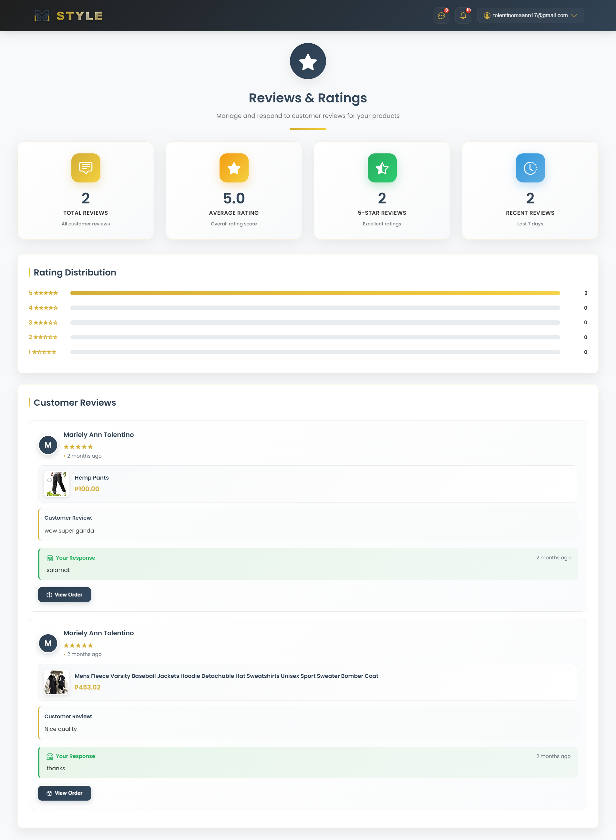Click the green 5-Star Reviews icon
Image resolution: width=616 pixels, height=840 pixels.
tap(382, 168)
